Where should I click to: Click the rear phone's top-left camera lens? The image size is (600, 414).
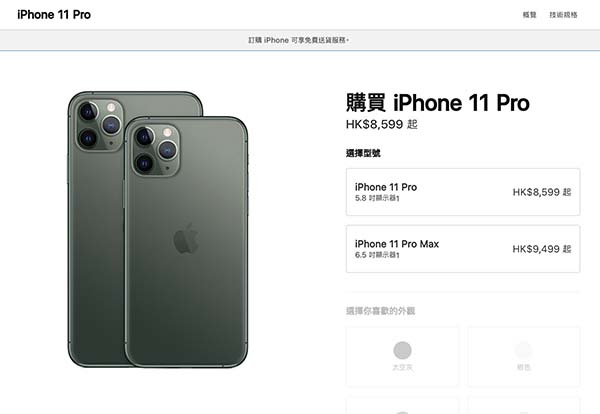(x=88, y=111)
